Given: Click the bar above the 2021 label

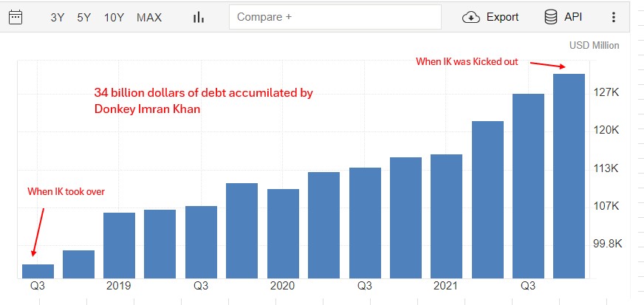Looking at the screenshot, I should 447,216.
